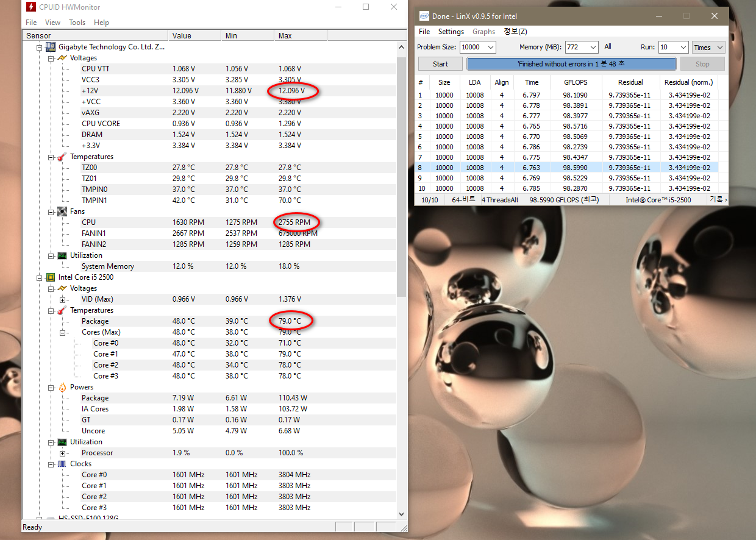Click the Fans section fan icon
The image size is (756, 540).
coord(62,211)
